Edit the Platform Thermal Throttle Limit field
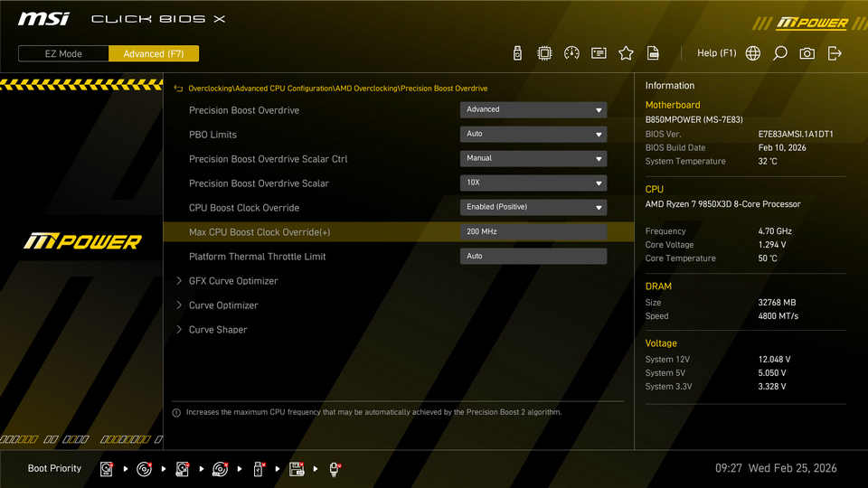 pyautogui.click(x=533, y=256)
